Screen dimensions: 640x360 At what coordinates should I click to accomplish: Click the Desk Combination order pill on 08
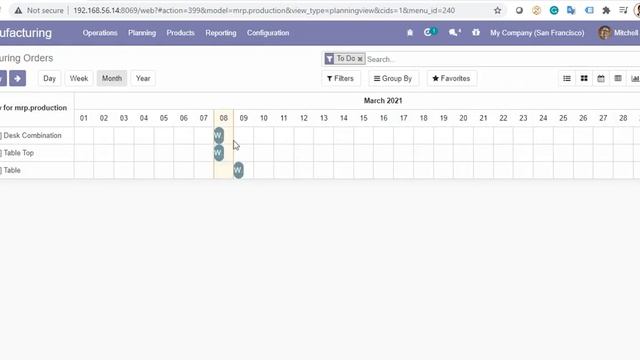click(219, 136)
